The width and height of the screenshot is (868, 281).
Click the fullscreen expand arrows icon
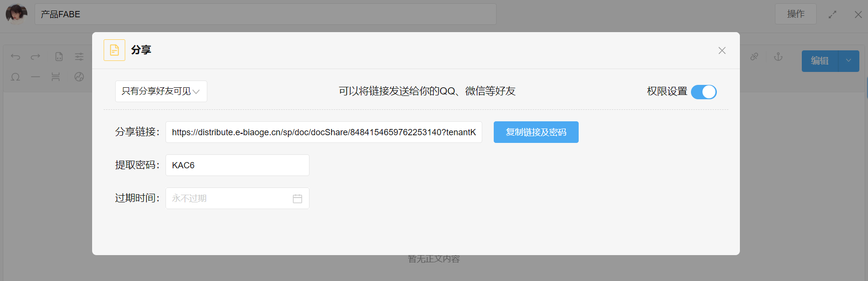coord(832,14)
